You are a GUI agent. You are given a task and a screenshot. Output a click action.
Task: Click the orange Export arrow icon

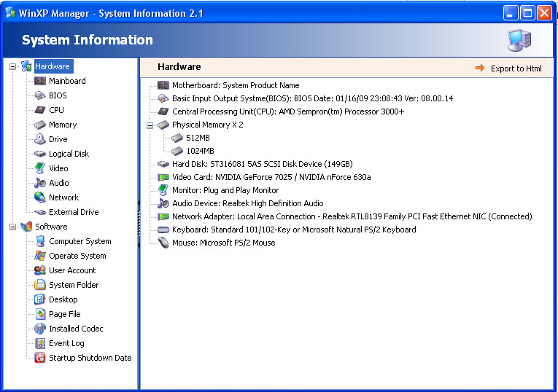pos(480,68)
